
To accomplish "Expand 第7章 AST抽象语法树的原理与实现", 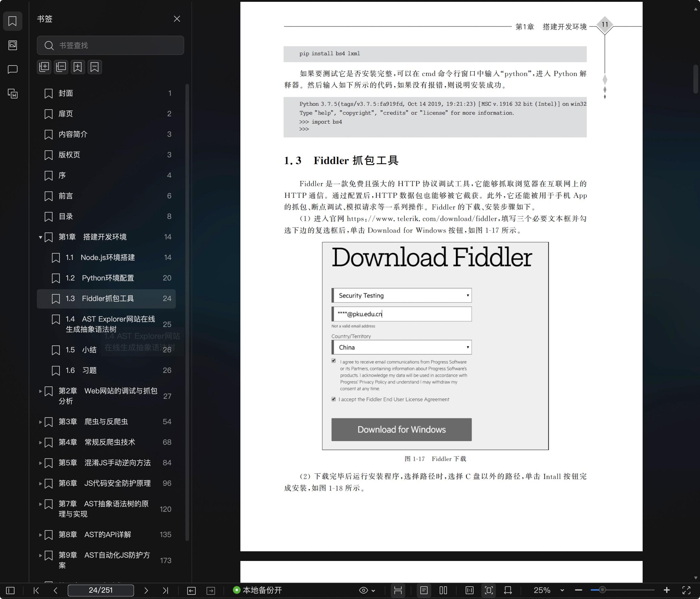I will [40, 504].
